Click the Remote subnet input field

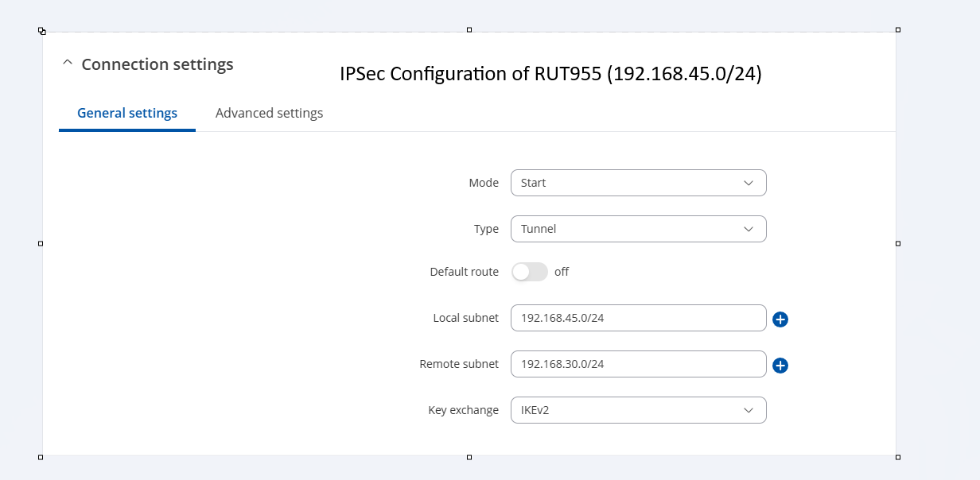tap(638, 364)
